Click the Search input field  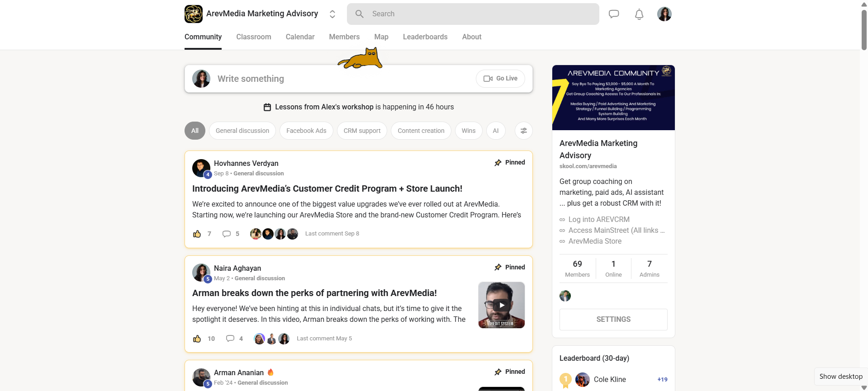[x=473, y=14]
